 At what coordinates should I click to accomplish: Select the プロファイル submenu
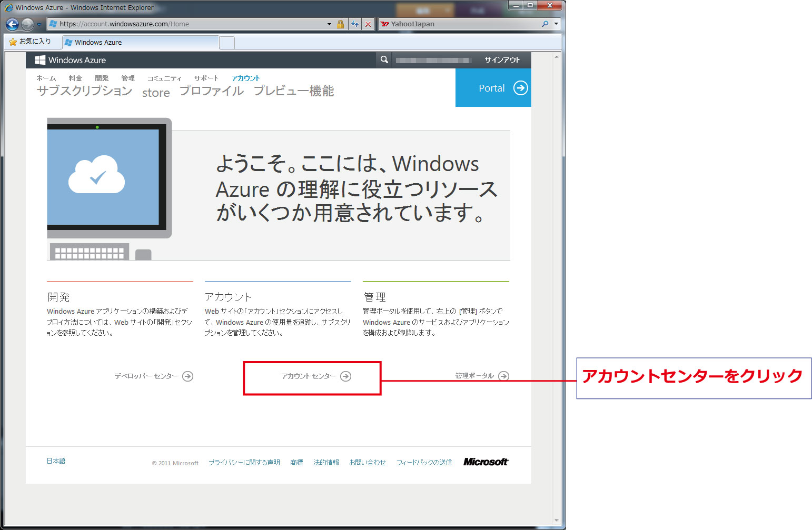click(212, 91)
